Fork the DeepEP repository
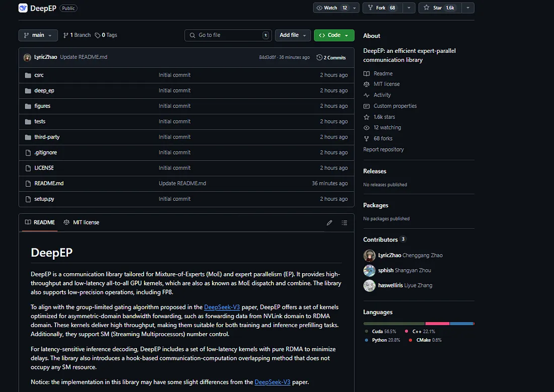This screenshot has height=392, width=554. tap(383, 8)
